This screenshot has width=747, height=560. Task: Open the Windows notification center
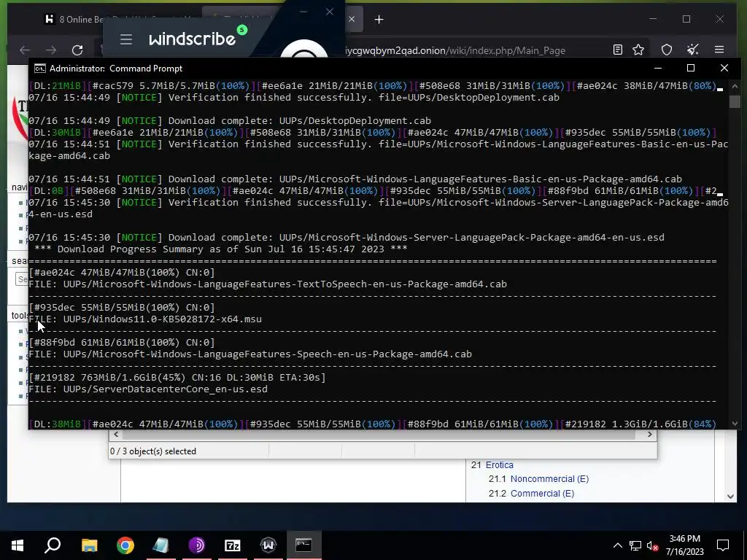point(723,545)
